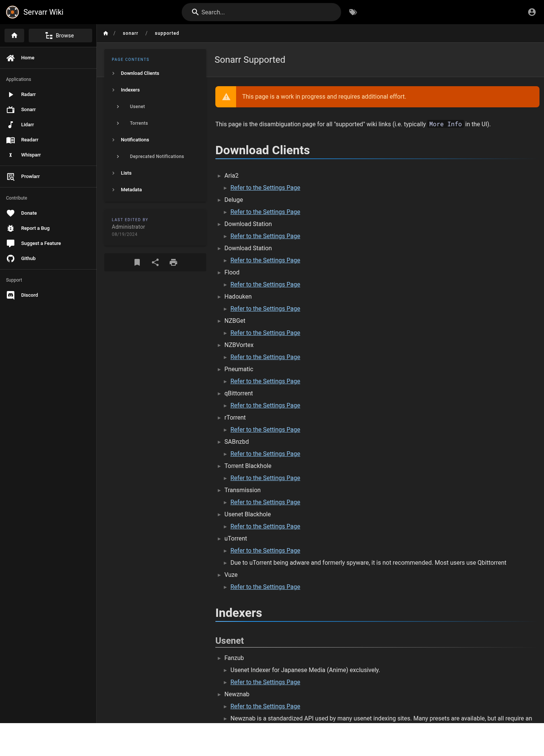Jump to Metadata in page contents
Screen dimensions: 544x756
(131, 190)
